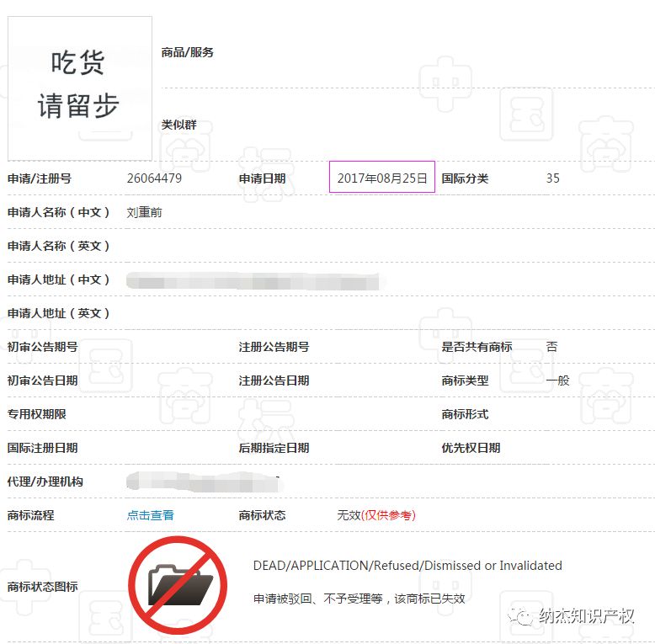Click the 注册公告日期 label
The width and height of the screenshot is (655, 644).
(x=274, y=381)
